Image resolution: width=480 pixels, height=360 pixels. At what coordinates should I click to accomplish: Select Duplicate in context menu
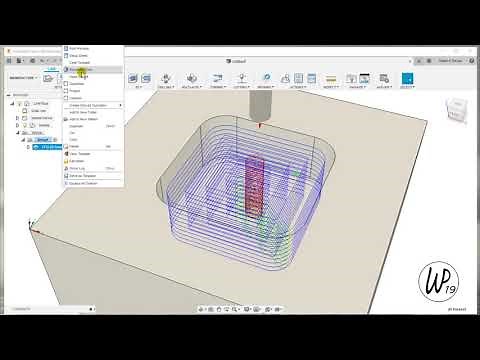93,126
